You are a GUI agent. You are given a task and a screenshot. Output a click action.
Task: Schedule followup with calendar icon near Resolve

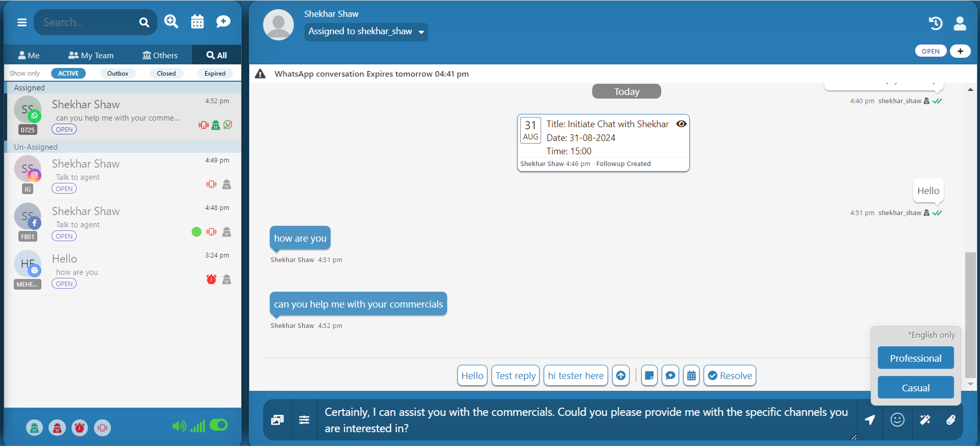point(691,375)
